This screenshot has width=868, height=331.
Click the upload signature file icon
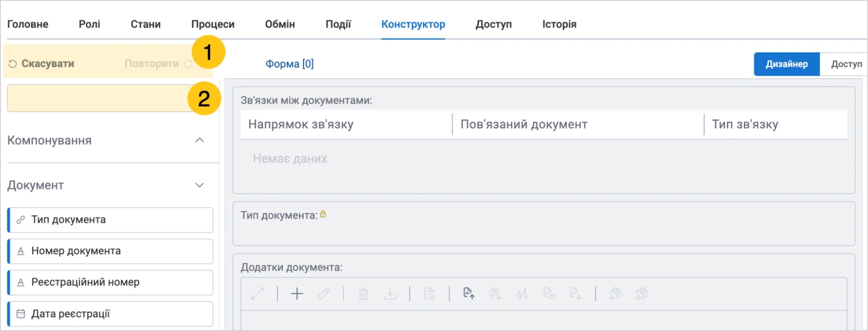469,293
